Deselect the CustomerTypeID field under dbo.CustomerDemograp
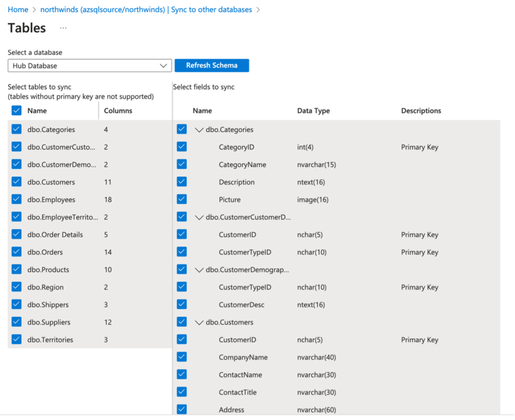Image resolution: width=515 pixels, height=420 pixels. 181,286
